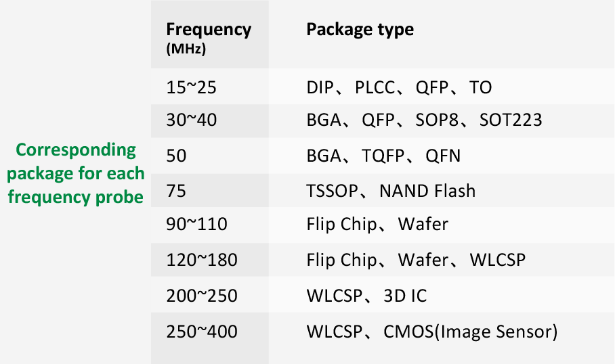Click the DIP, PLCC, QFP, TO cell
The image size is (615, 364).
coord(399,87)
